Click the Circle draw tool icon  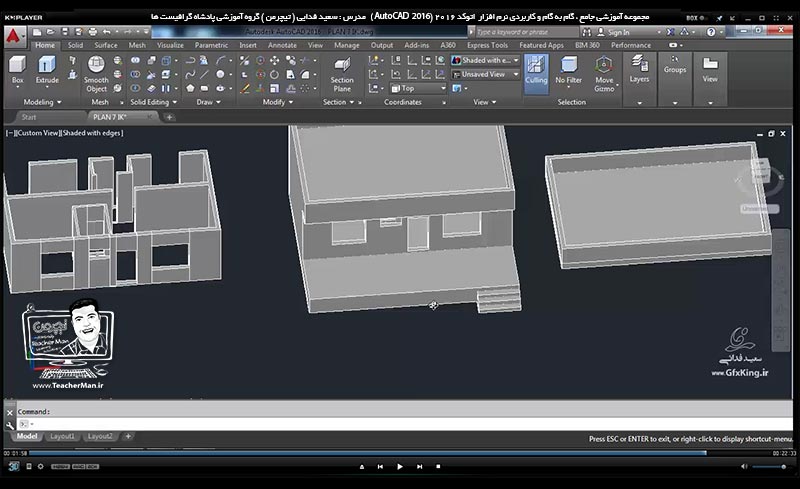220,75
